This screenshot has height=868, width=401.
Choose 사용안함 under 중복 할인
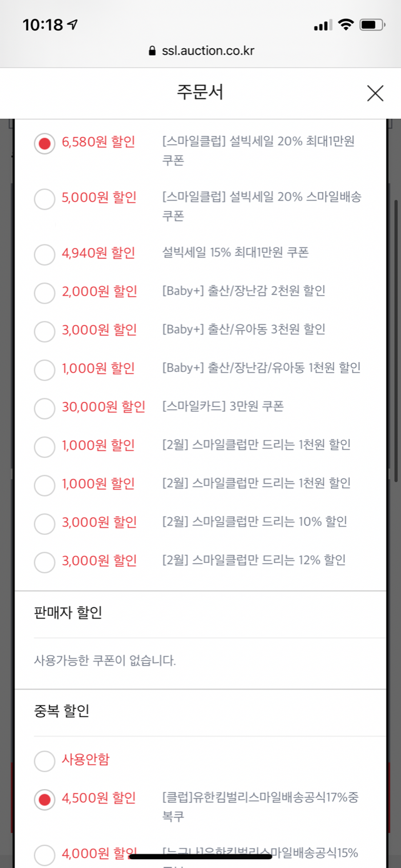point(44,762)
